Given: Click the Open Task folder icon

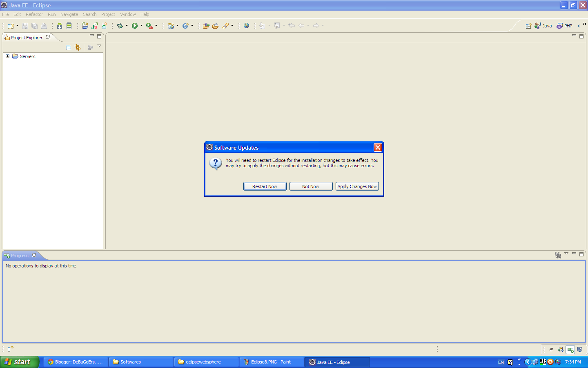Looking at the screenshot, I should coord(215,26).
